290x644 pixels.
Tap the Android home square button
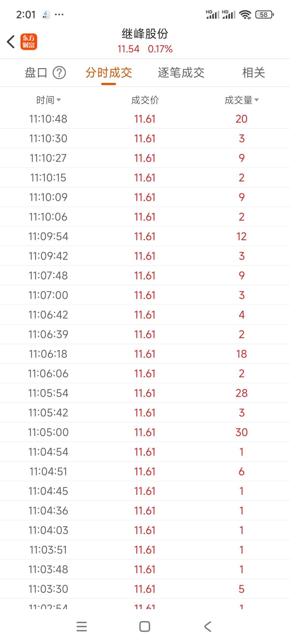click(x=145, y=627)
